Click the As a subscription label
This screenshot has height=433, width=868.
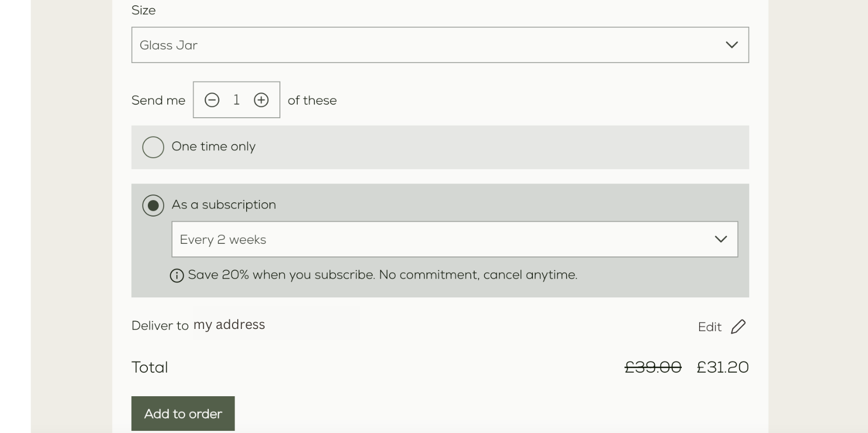click(x=224, y=205)
